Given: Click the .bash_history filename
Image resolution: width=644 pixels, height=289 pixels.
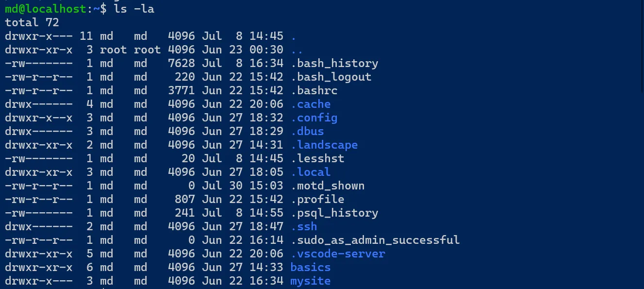Looking at the screenshot, I should coord(334,64).
